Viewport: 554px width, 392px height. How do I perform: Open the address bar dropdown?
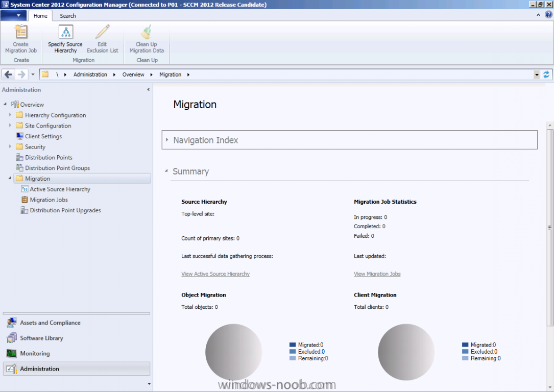[537, 75]
